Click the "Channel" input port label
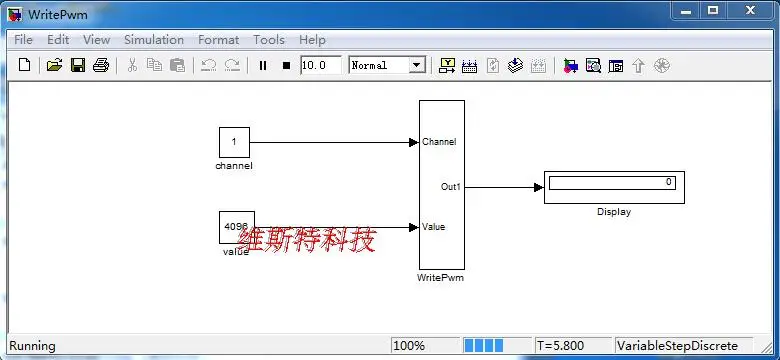The width and height of the screenshot is (780, 360). tap(439, 142)
